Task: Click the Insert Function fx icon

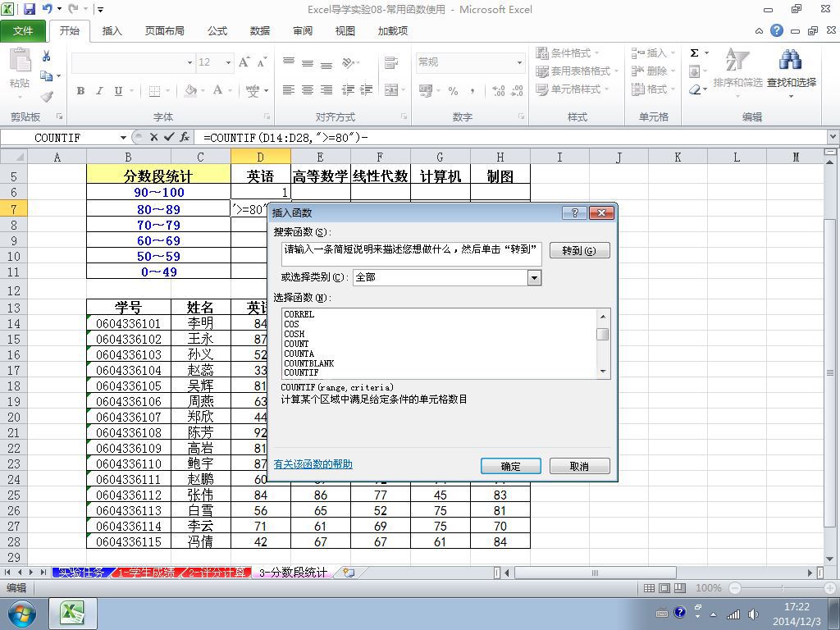Action: click(185, 138)
